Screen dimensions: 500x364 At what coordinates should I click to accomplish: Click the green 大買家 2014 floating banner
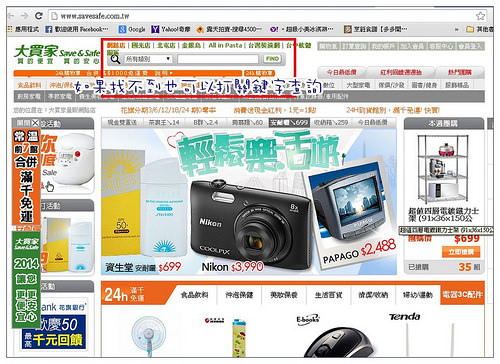[26, 279]
